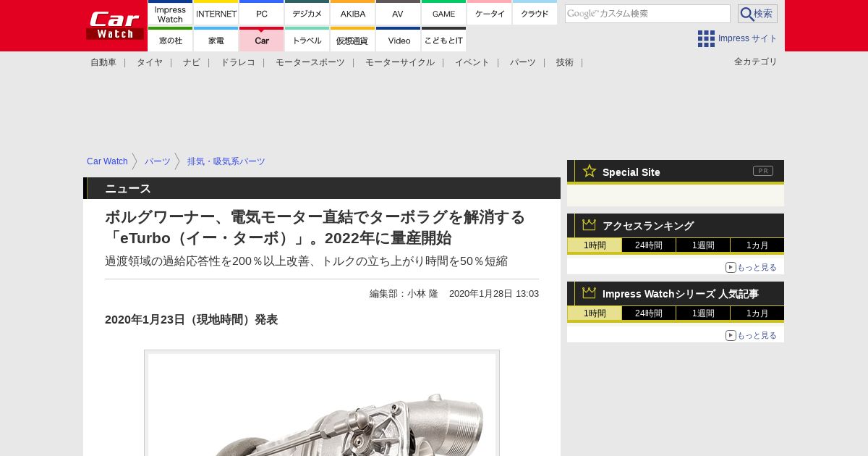Select the Car tab in site navigation
This screenshot has width=868, height=456.
pos(262,39)
